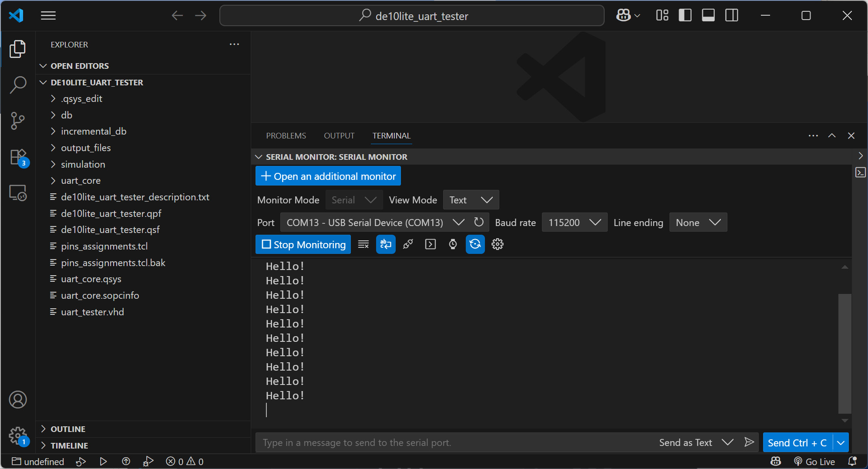Screen dimensions: 868x469
Task: Click Stop Monitoring button
Action: tap(303, 244)
